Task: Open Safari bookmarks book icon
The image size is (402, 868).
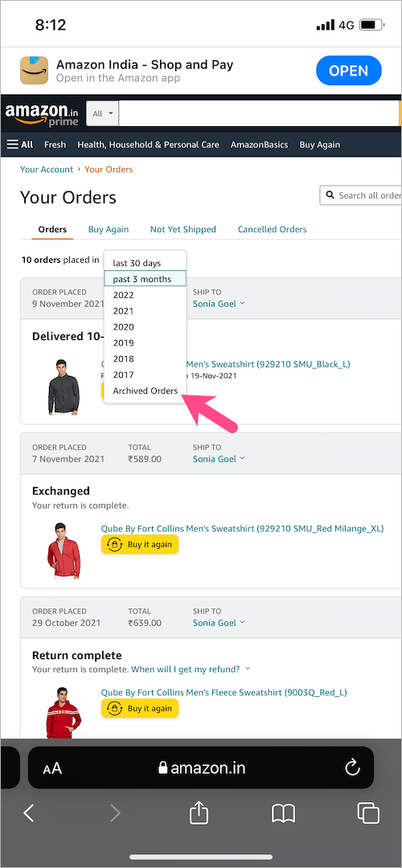Action: 283,813
